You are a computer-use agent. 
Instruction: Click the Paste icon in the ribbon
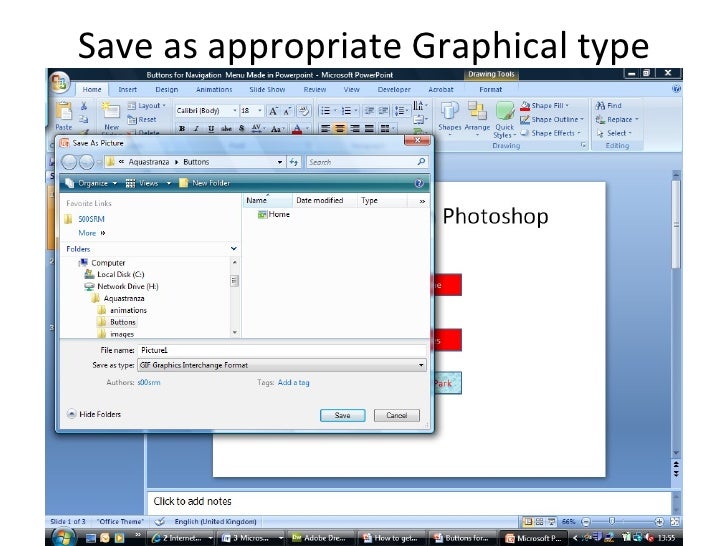(64, 111)
